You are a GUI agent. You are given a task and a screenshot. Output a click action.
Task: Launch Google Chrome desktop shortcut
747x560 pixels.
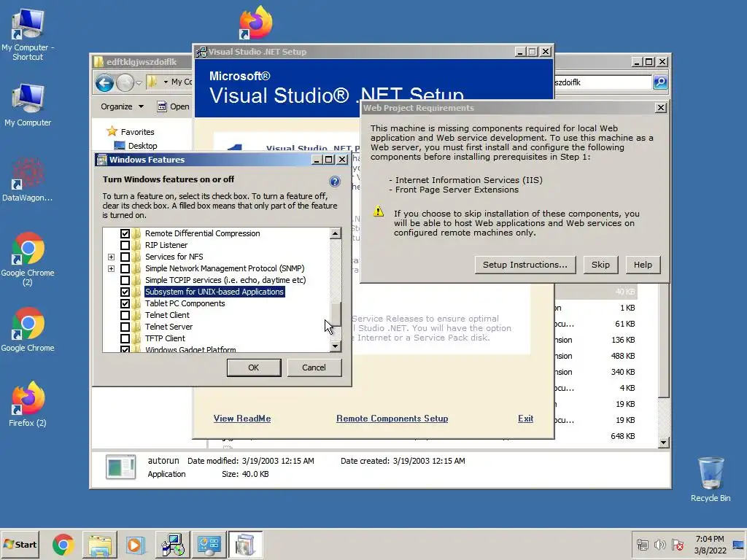tap(28, 330)
